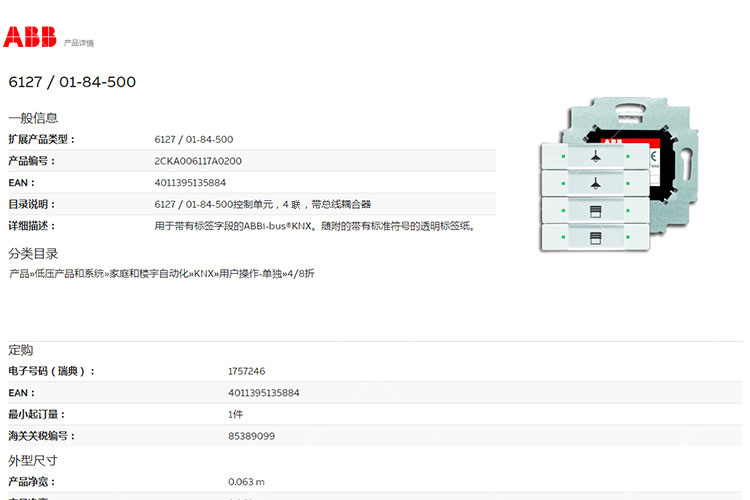Select the minimum order value '1件'
Screen dimensions: 750x500
(x=235, y=414)
